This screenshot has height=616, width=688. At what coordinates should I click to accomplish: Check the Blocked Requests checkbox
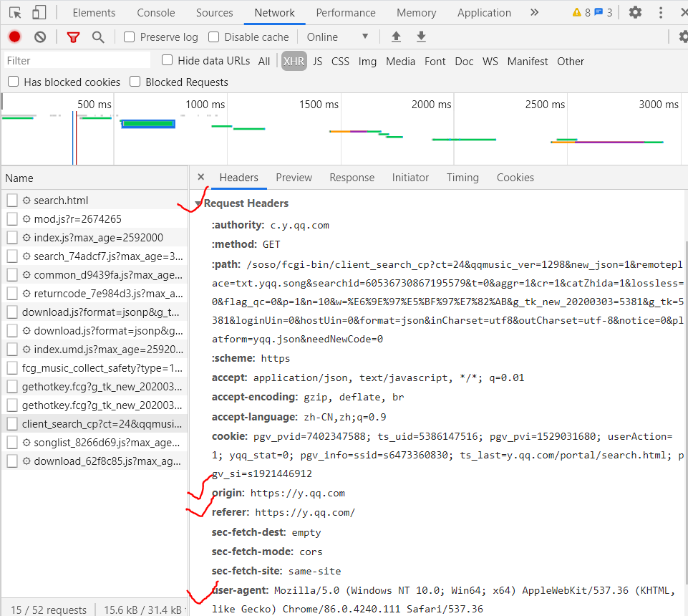[135, 82]
